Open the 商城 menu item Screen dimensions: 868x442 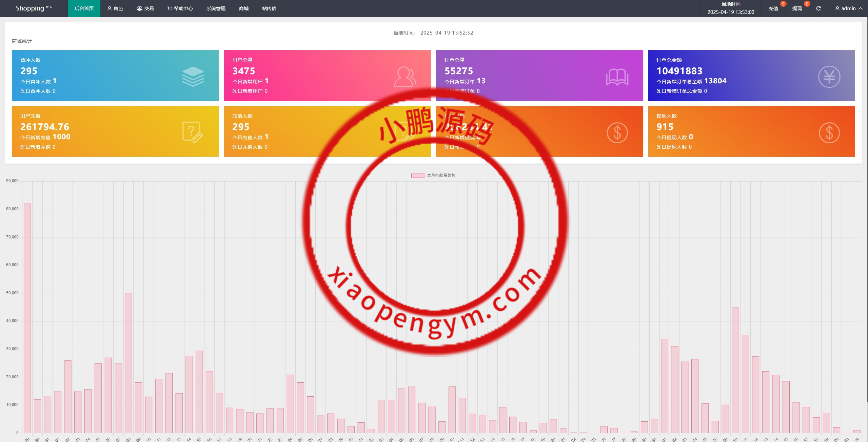pyautogui.click(x=243, y=8)
